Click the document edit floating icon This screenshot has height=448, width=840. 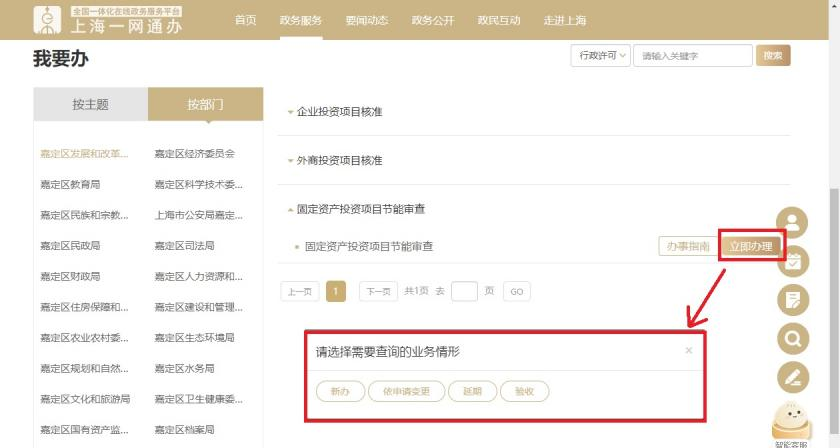click(793, 300)
